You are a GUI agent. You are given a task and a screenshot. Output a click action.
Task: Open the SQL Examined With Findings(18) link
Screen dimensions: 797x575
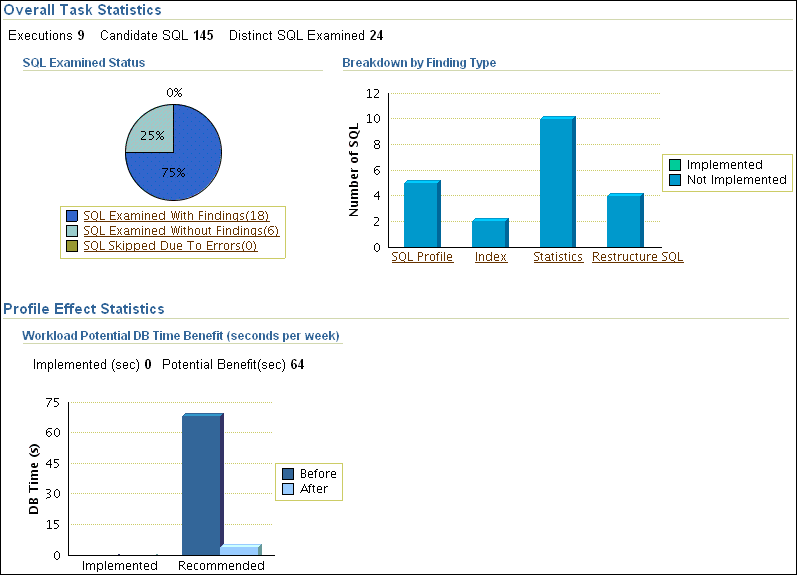[x=176, y=215]
